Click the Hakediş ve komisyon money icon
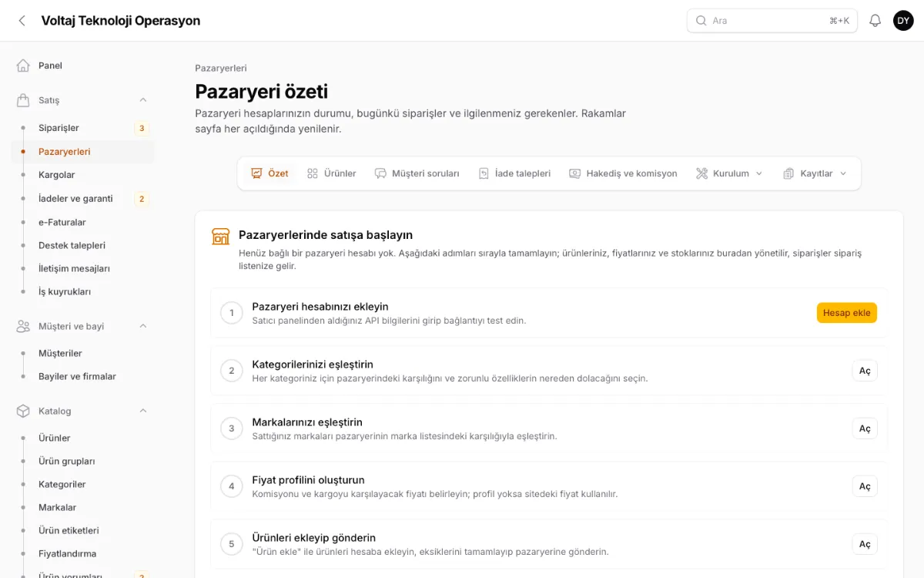924x578 pixels. pyautogui.click(x=574, y=173)
